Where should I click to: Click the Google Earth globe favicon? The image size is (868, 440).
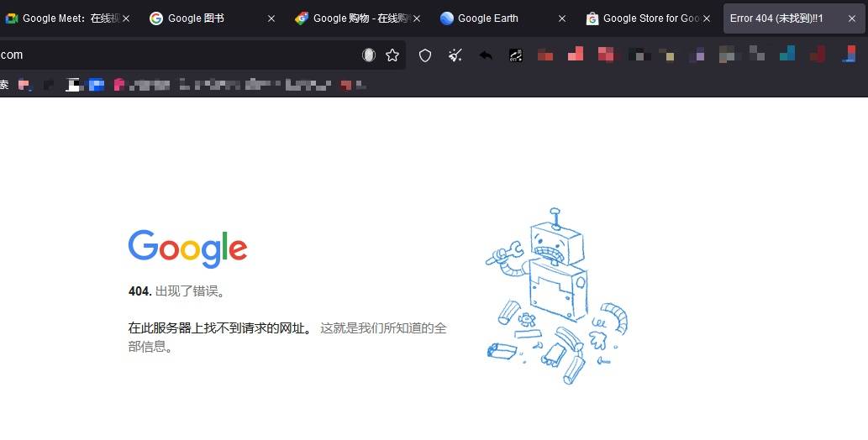click(447, 18)
